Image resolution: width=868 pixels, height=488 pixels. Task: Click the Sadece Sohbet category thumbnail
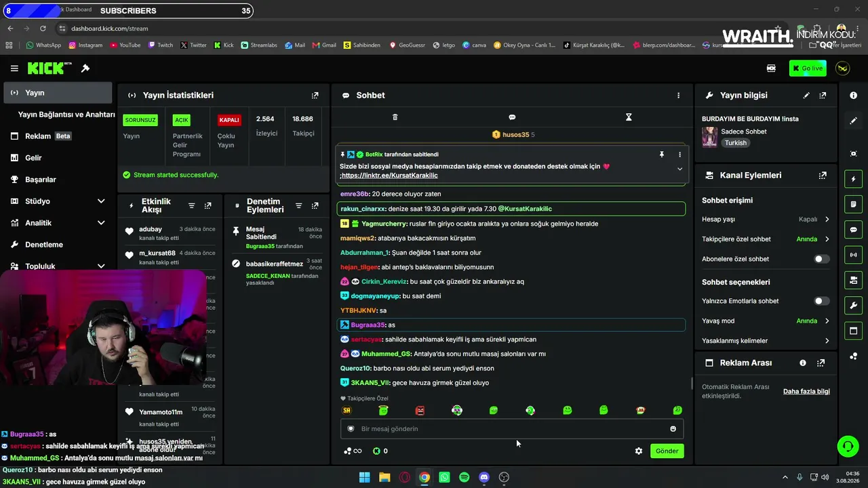pyautogui.click(x=709, y=137)
